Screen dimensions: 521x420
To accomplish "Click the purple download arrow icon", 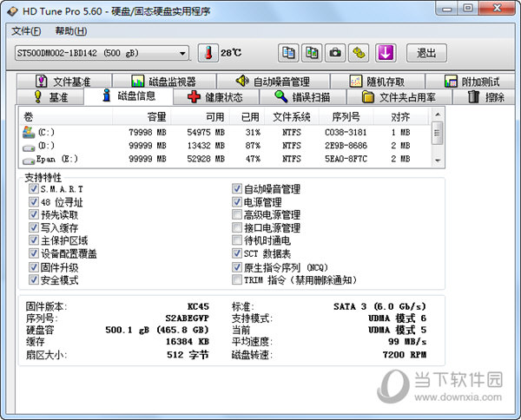I will [x=386, y=53].
